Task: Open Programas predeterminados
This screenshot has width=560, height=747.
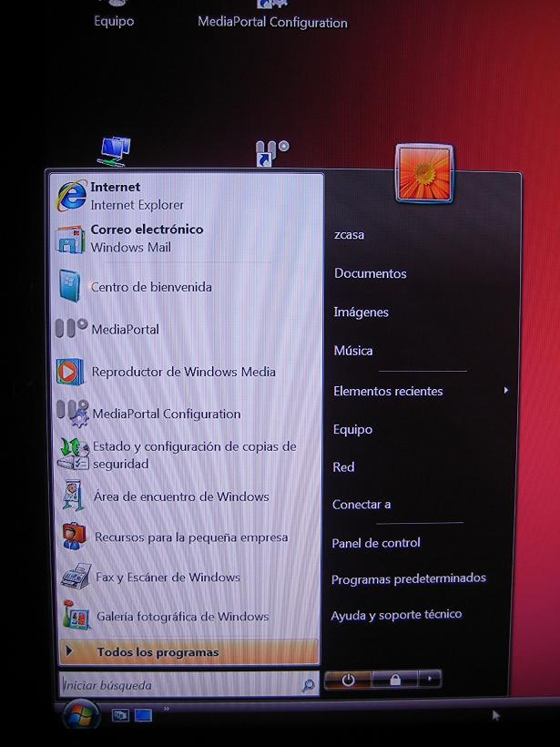Action: 409,578
